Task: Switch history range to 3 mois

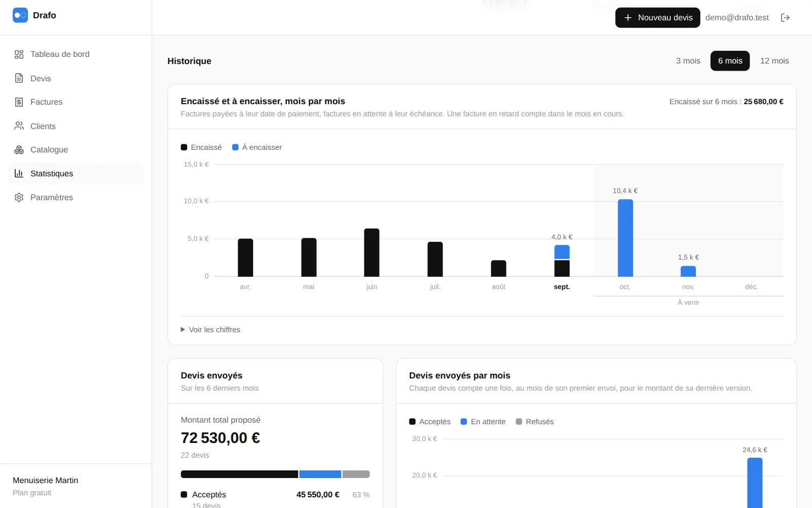Action: pyautogui.click(x=688, y=61)
